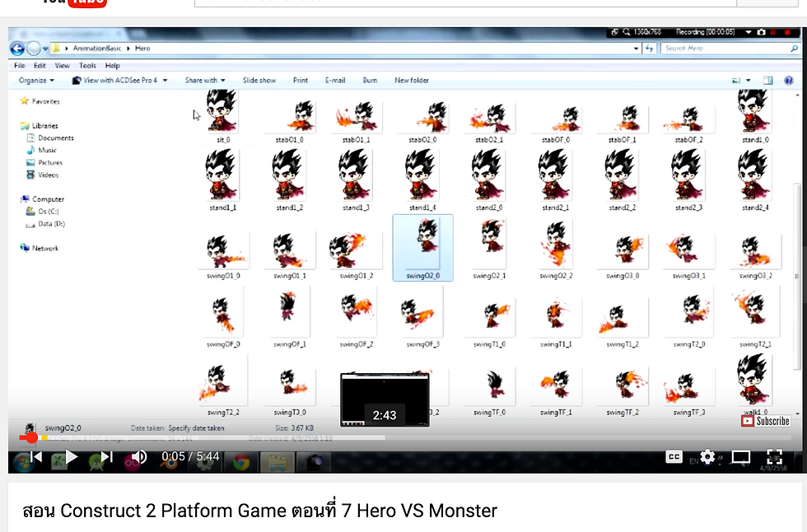Screen dimensions: 807x532
Task: Click Explorer back arrow button
Action: [17, 49]
